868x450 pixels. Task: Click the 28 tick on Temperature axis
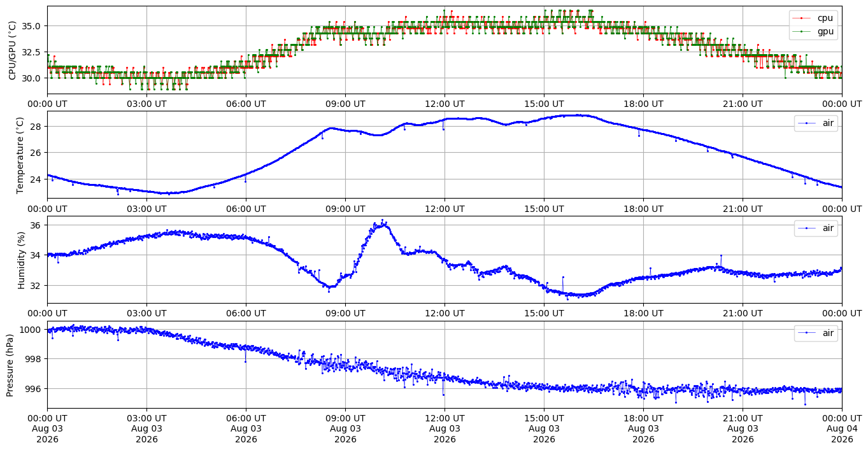(x=37, y=127)
